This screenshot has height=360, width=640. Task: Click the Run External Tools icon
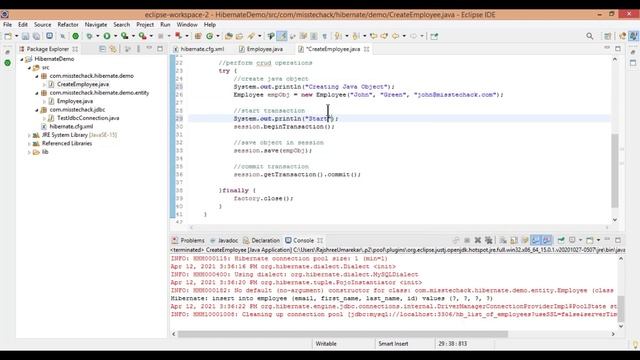click(142, 36)
